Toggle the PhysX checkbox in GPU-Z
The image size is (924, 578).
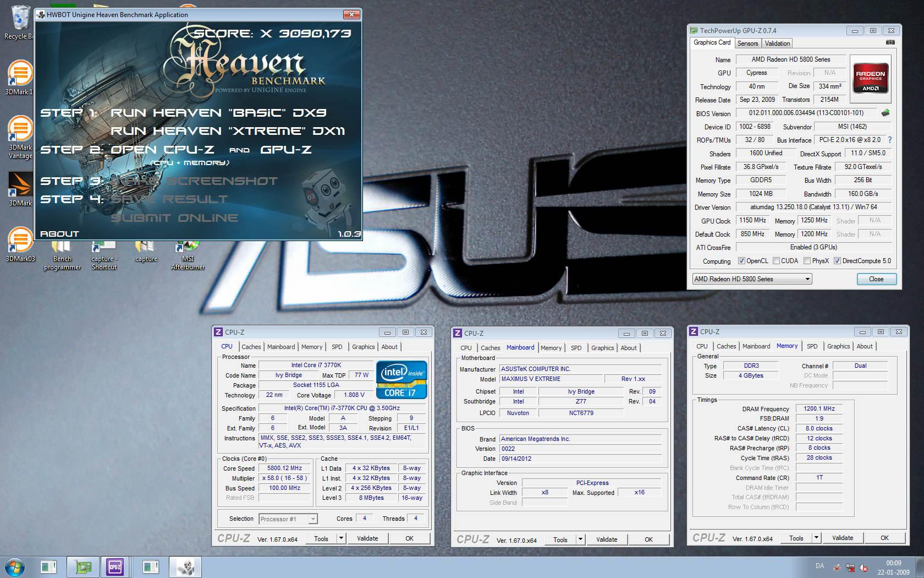(807, 261)
